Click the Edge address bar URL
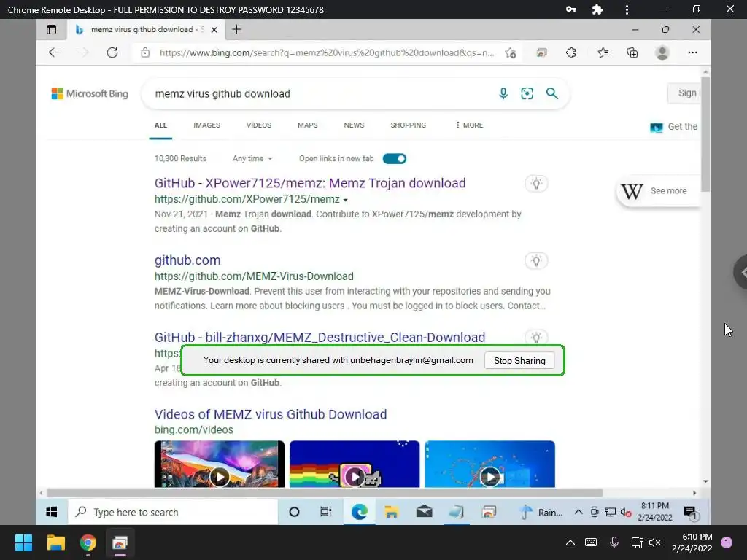The height and width of the screenshot is (560, 747). [x=327, y=52]
